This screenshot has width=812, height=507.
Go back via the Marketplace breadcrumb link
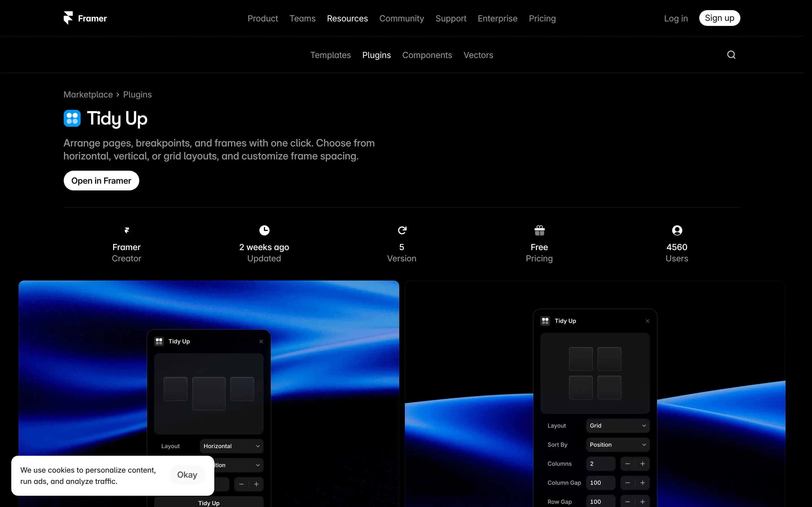coord(88,94)
